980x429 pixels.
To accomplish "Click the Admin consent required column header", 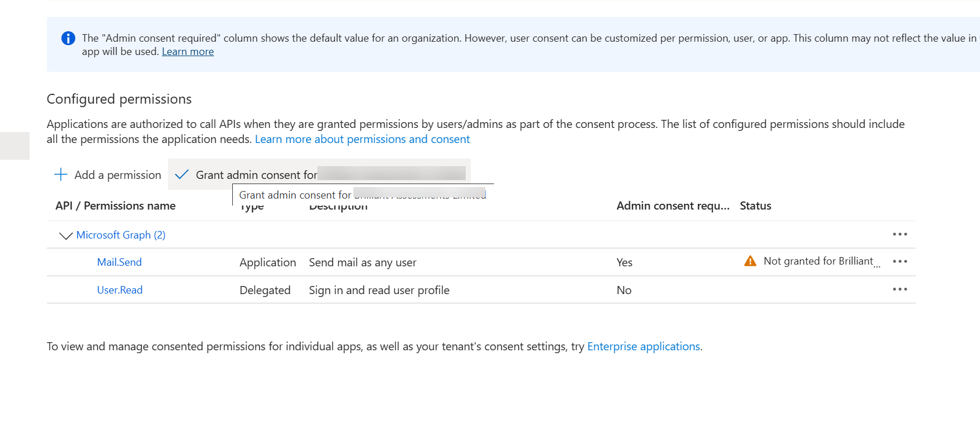I will coord(672,206).
